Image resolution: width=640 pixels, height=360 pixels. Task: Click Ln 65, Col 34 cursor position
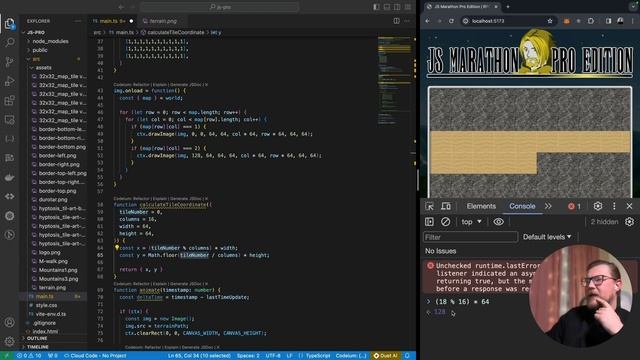coord(200,356)
